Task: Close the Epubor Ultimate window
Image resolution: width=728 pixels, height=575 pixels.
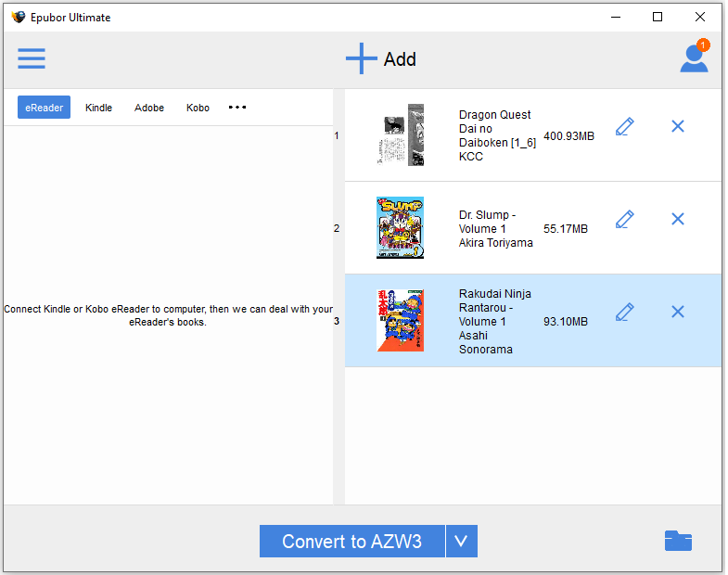Action: pyautogui.click(x=700, y=18)
